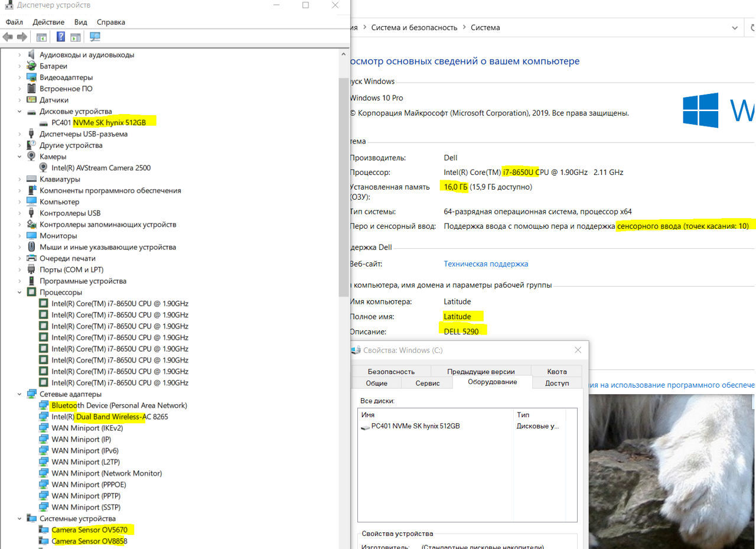
Task: Click the drive icon in the Все диски list
Action: [x=366, y=426]
